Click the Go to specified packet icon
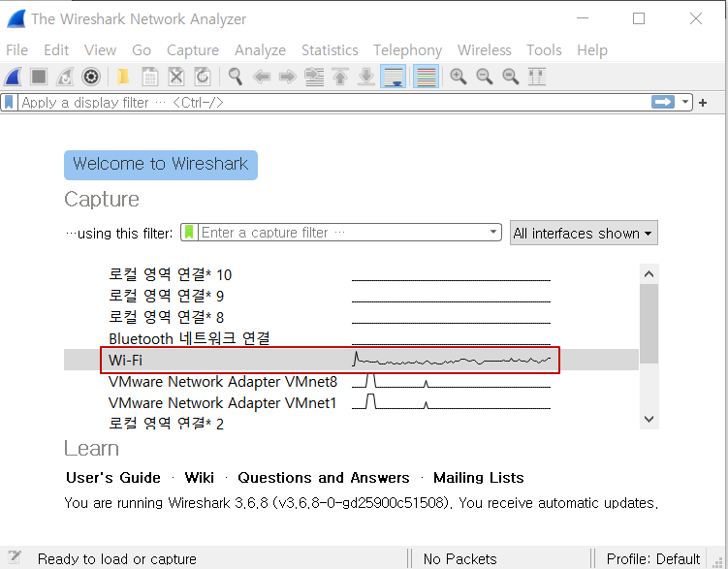728x569 pixels. click(x=314, y=77)
